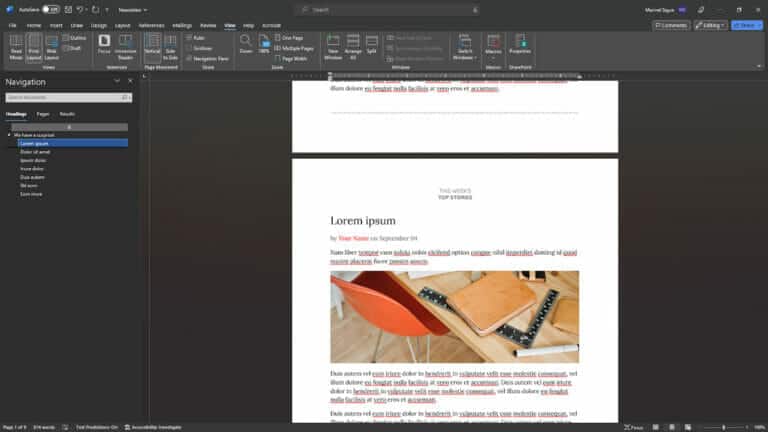Screen dimensions: 768x432
Task: Open the Customize Quick Access Toolbar dropdown
Action: click(x=107, y=10)
